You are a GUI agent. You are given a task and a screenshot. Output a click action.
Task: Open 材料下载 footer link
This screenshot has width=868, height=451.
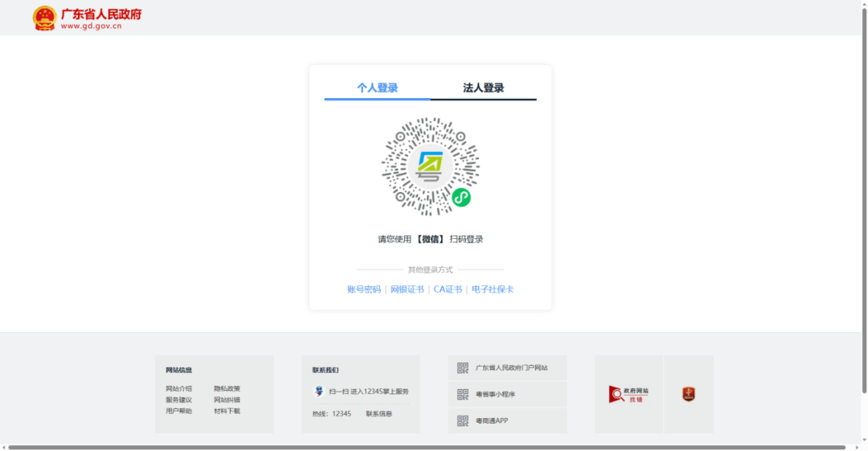click(x=227, y=411)
